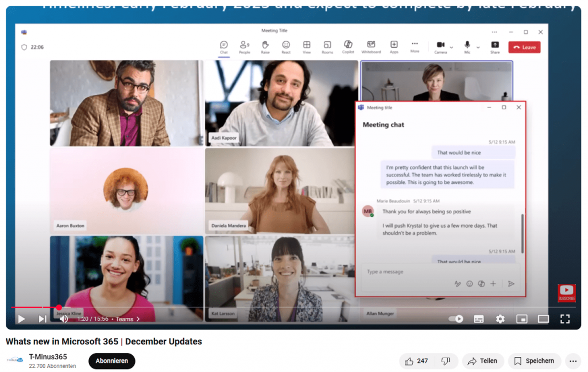Open the format icon in chat compose
Image resolution: width=588 pixels, height=372 pixels.
[458, 284]
